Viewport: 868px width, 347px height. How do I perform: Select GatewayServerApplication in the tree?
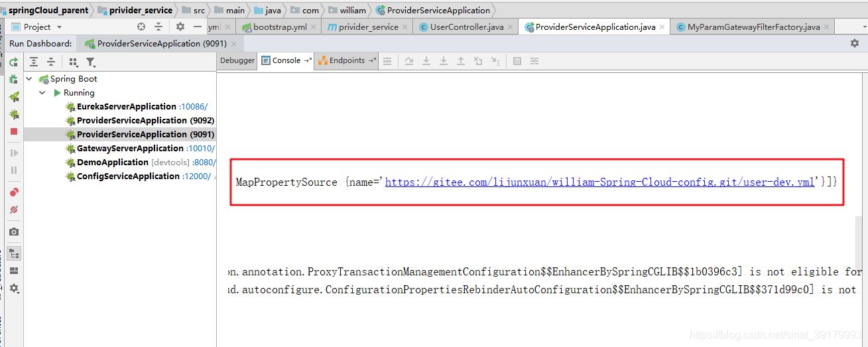130,148
